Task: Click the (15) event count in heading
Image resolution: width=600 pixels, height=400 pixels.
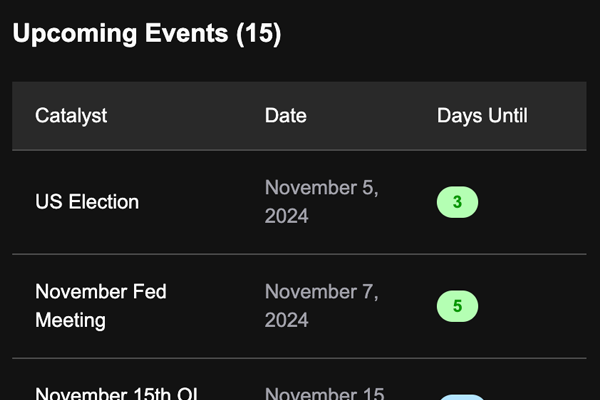Action: tap(258, 33)
